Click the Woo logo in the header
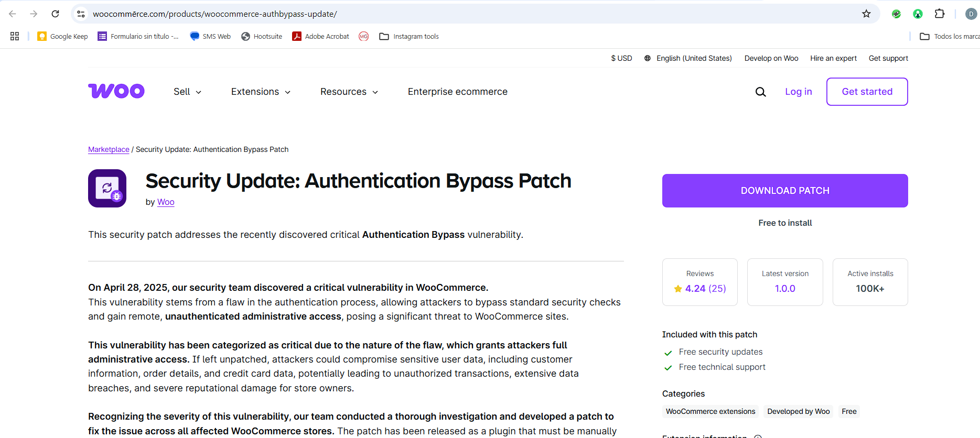 116,91
